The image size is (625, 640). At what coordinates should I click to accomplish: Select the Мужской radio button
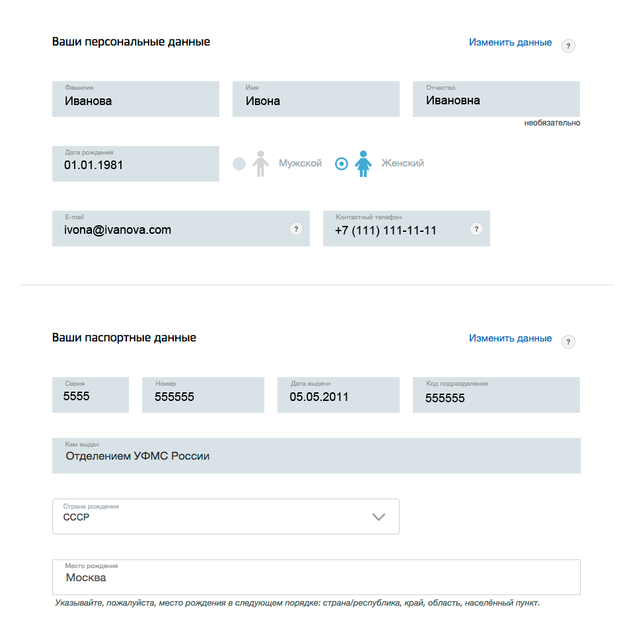tap(239, 164)
